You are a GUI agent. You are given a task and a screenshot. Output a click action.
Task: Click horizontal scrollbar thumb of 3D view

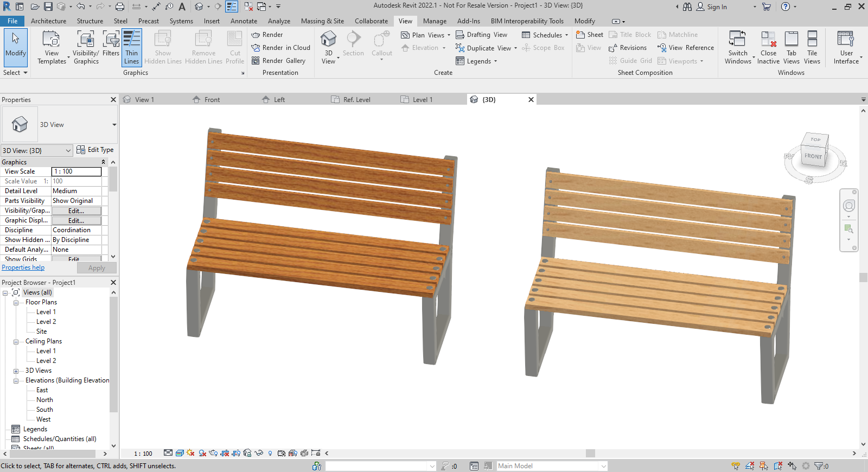pyautogui.click(x=590, y=453)
